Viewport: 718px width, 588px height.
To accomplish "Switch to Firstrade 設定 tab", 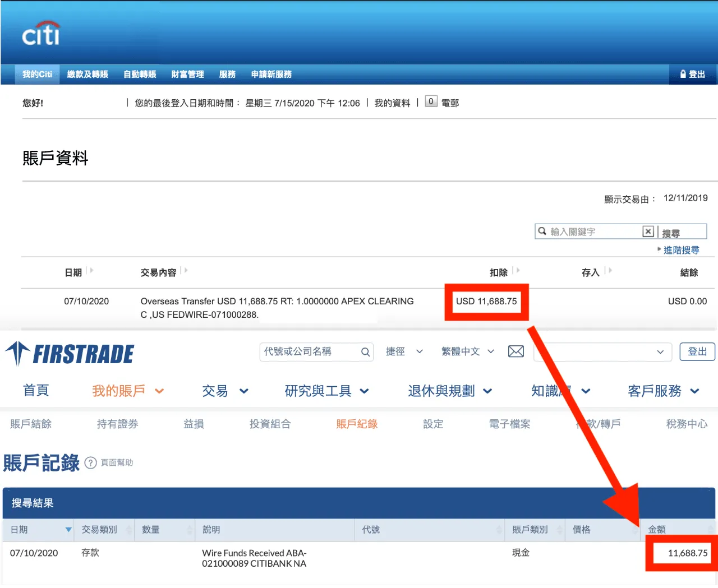I will [433, 424].
